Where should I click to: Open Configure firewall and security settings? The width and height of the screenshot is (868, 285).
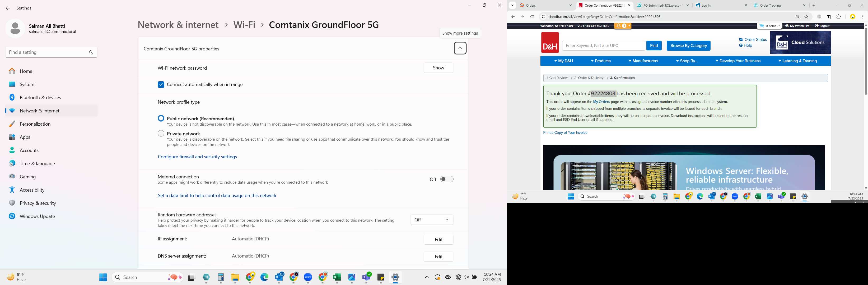pos(197,157)
